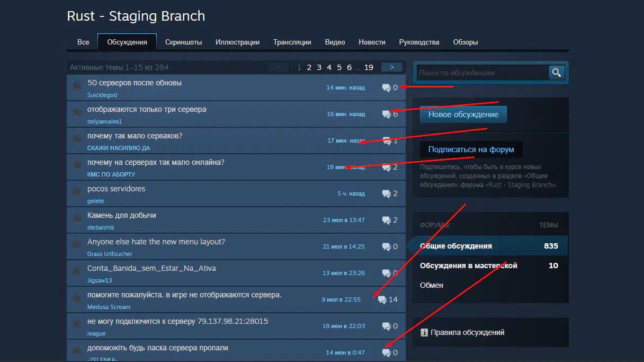Click author name "belyaevalex1"
Image resolution: width=644 pixels, height=362 pixels.
coord(105,121)
